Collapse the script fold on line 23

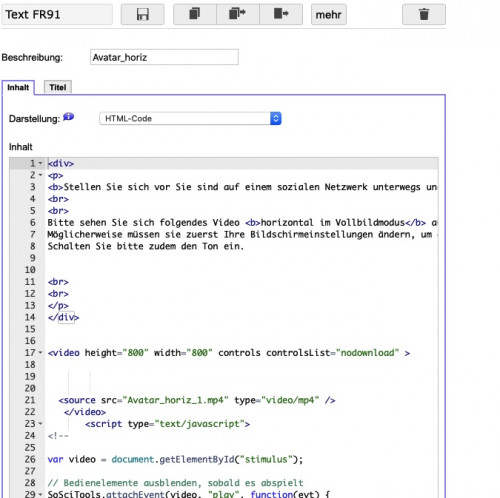(x=40, y=424)
